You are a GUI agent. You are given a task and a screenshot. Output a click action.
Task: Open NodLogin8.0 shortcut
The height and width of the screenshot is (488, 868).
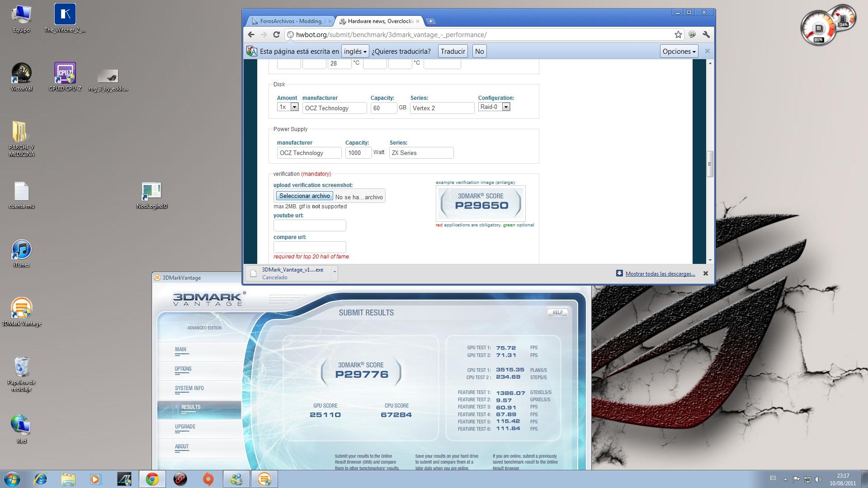click(151, 195)
